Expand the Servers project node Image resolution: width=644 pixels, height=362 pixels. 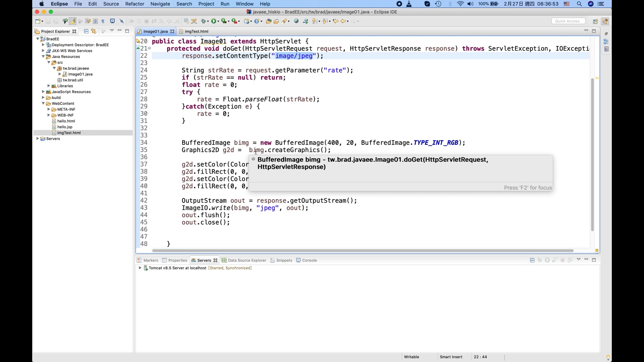(38, 139)
